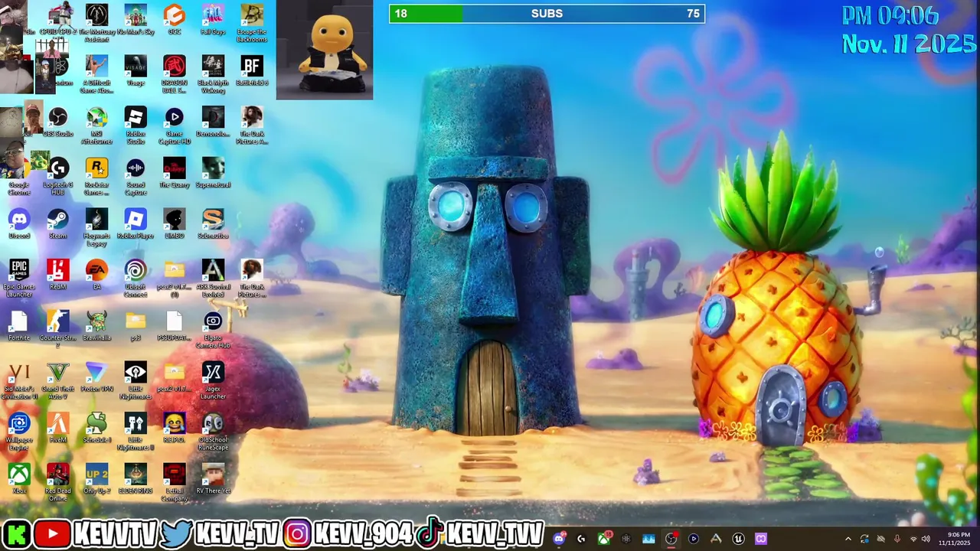This screenshot has width=980, height=551.
Task: Select the ELDEN RING icon
Action: [x=136, y=480]
